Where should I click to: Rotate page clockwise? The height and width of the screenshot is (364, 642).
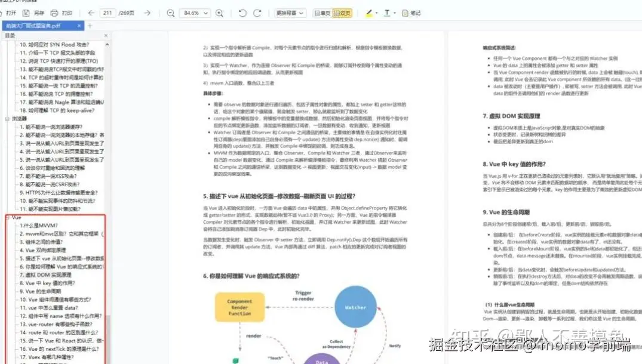[257, 13]
